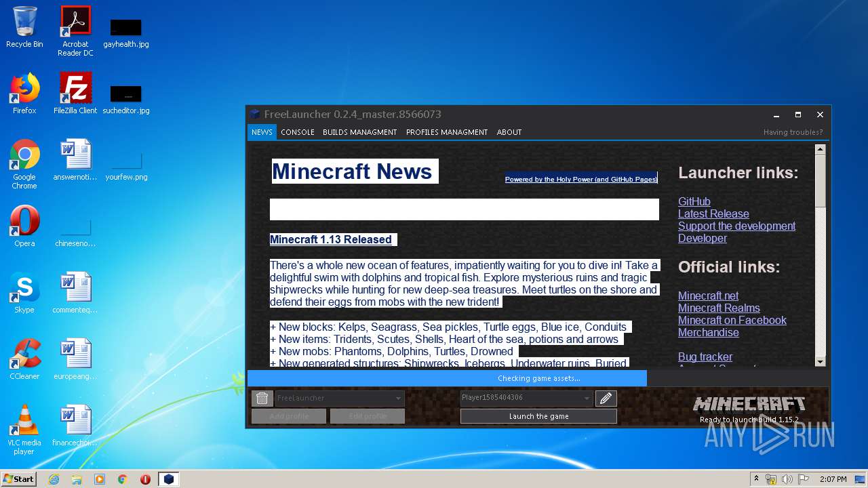Open the Firefox desktop shortcut
The image size is (868, 488).
coord(24,94)
